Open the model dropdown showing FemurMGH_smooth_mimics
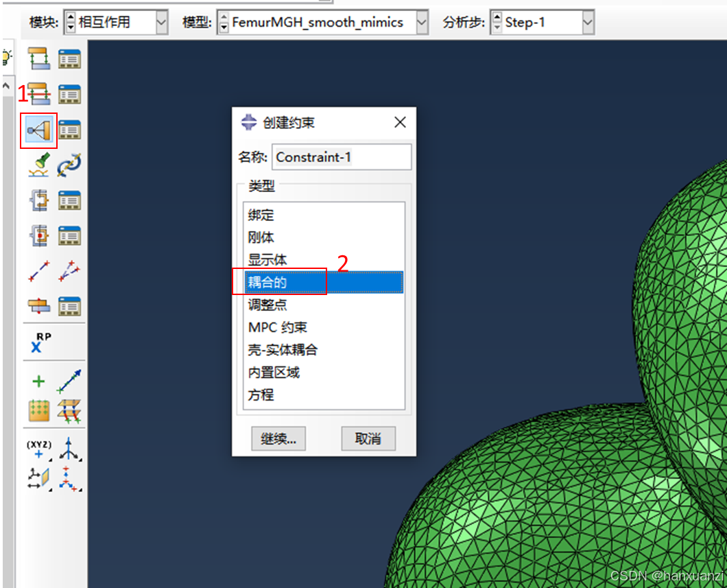This screenshot has width=727, height=588. point(422,22)
